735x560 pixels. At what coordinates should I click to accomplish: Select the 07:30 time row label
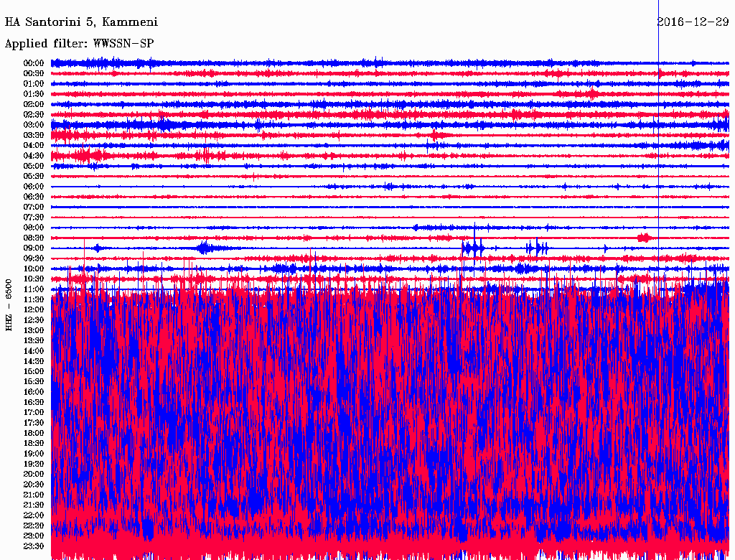click(x=34, y=218)
